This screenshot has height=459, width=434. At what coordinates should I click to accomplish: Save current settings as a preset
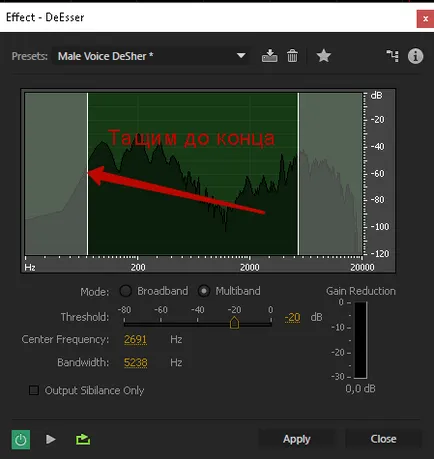(269, 56)
